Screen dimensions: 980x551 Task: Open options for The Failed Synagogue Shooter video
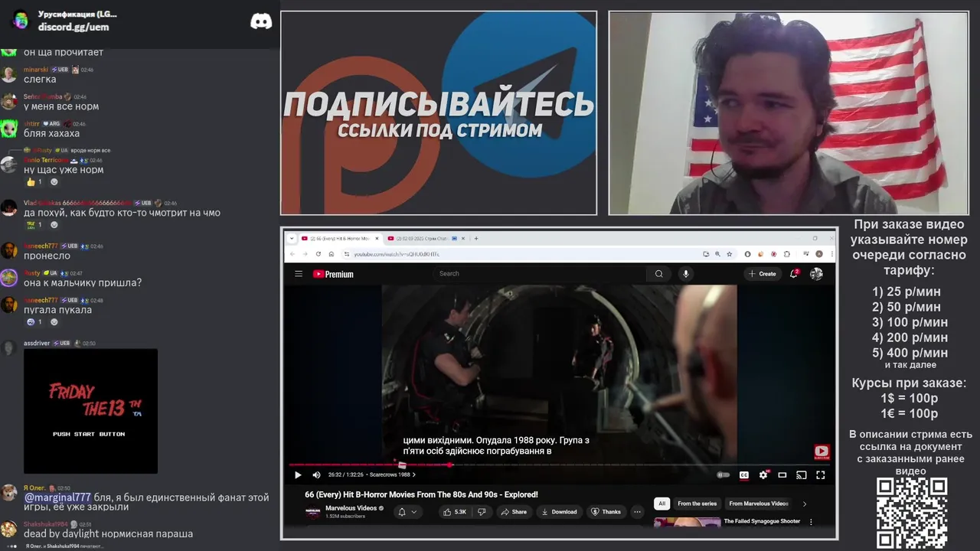pyautogui.click(x=811, y=522)
